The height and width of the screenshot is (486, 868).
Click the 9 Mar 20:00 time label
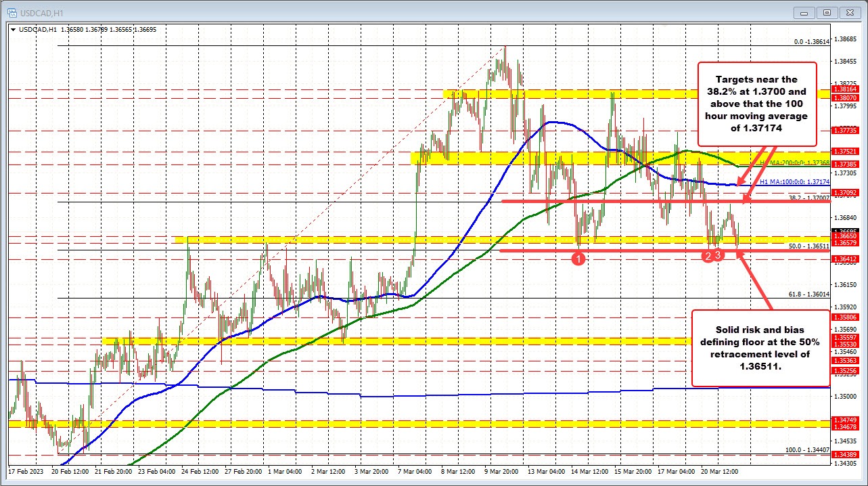pos(501,470)
